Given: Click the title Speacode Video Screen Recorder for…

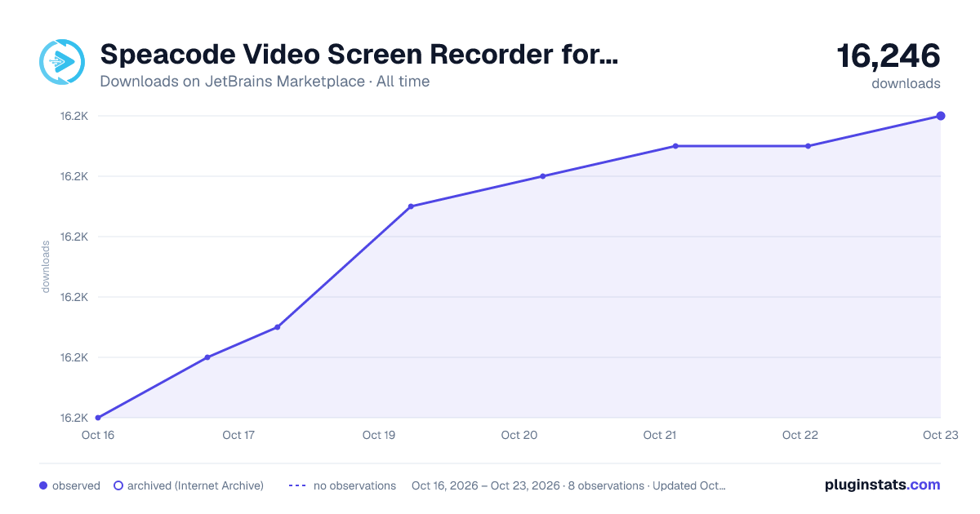Looking at the screenshot, I should point(359,55).
